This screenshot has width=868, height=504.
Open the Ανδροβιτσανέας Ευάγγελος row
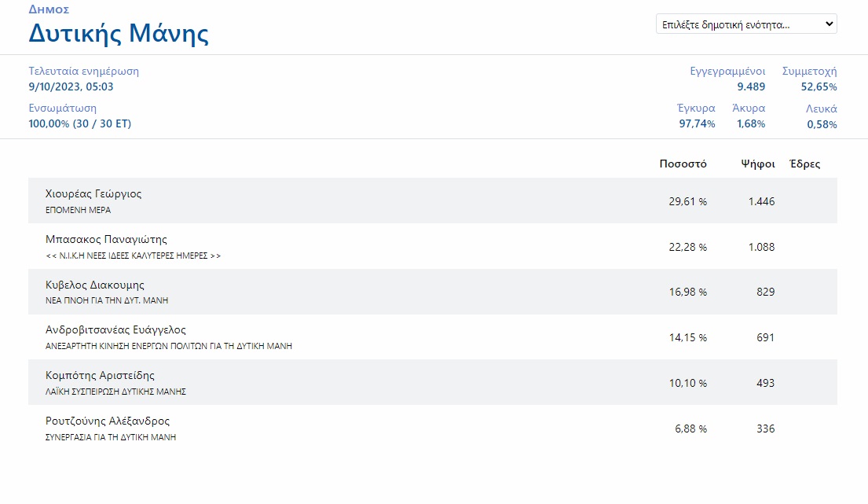(115, 329)
